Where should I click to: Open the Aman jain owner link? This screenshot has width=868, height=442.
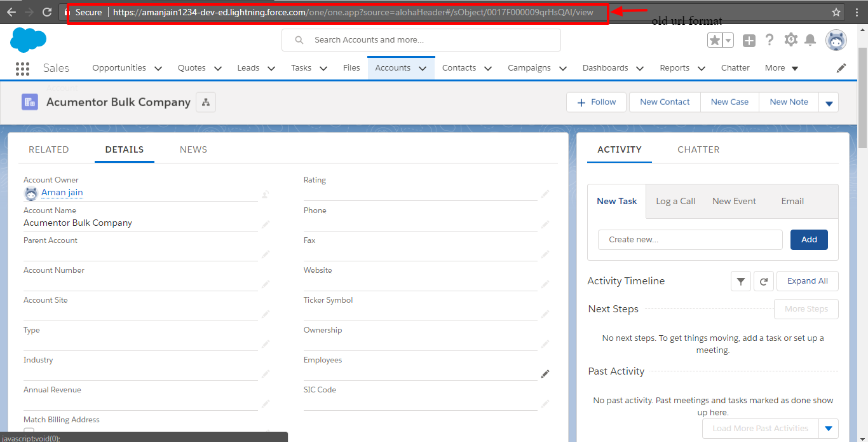tap(62, 193)
